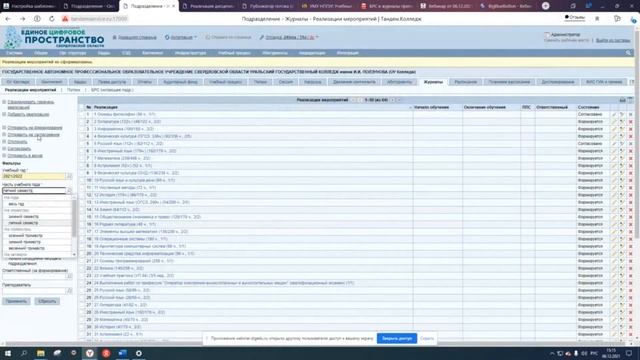Viewport: 640px width, 360px height.
Task: Click icon between edit and delete in row 3
Action: coord(622,129)
